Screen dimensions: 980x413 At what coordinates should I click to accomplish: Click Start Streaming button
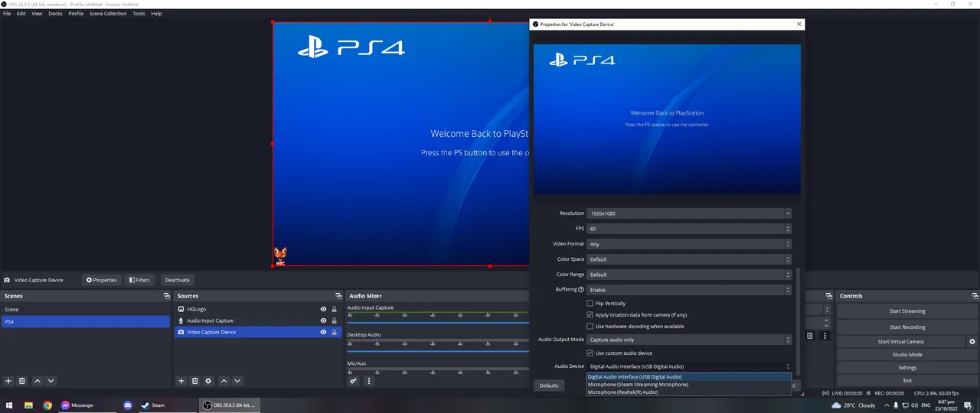tap(907, 311)
